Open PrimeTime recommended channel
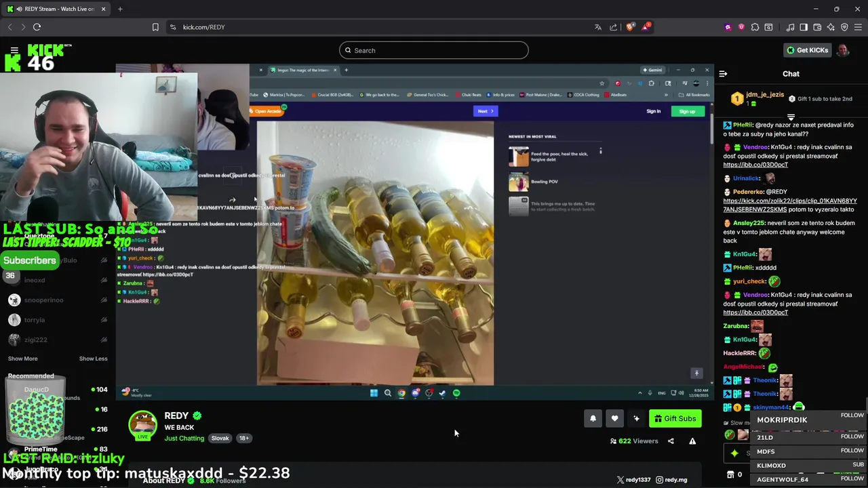The height and width of the screenshot is (488, 868). tap(41, 449)
